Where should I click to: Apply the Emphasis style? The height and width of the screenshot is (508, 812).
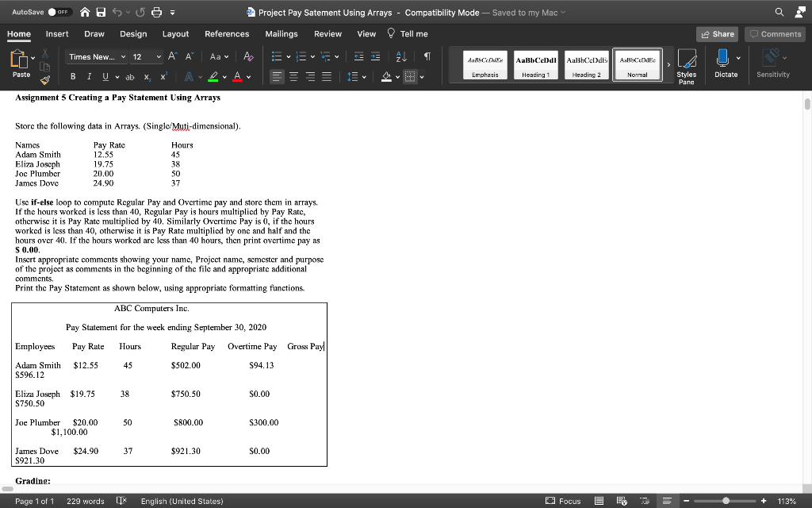coord(485,65)
